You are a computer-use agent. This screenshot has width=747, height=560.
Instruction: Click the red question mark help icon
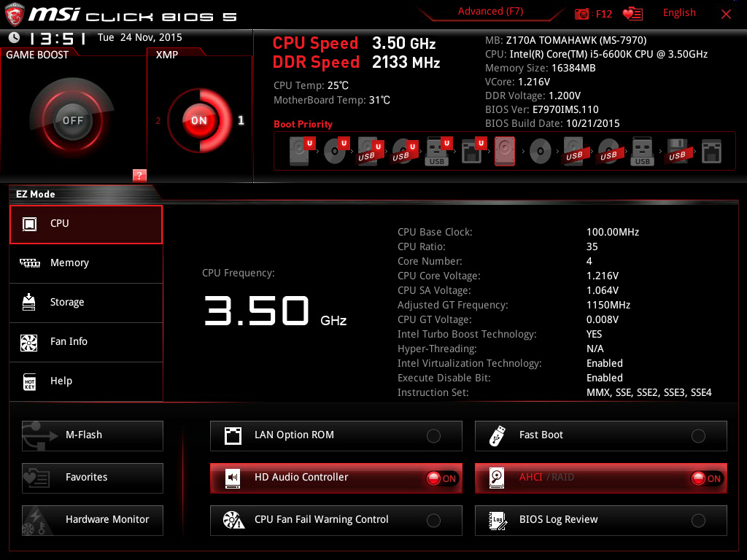click(x=139, y=175)
